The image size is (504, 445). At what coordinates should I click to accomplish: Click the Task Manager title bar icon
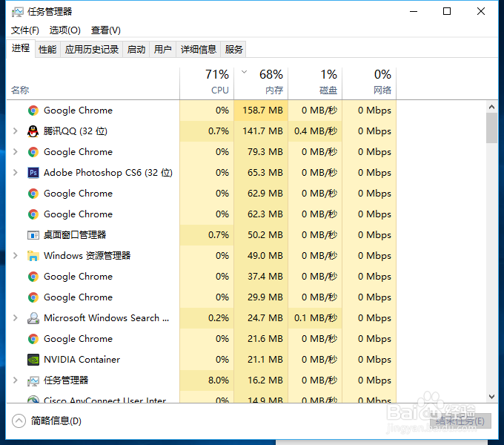click(17, 12)
